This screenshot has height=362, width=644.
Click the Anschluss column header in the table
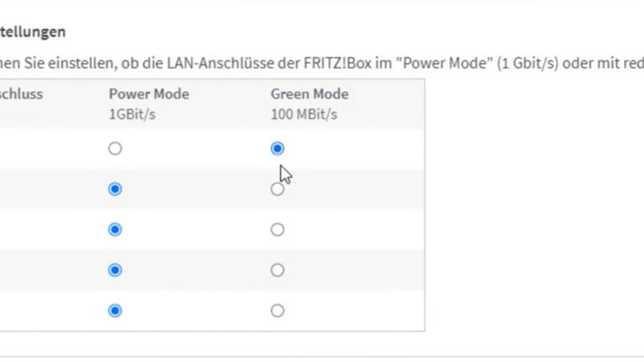(21, 94)
